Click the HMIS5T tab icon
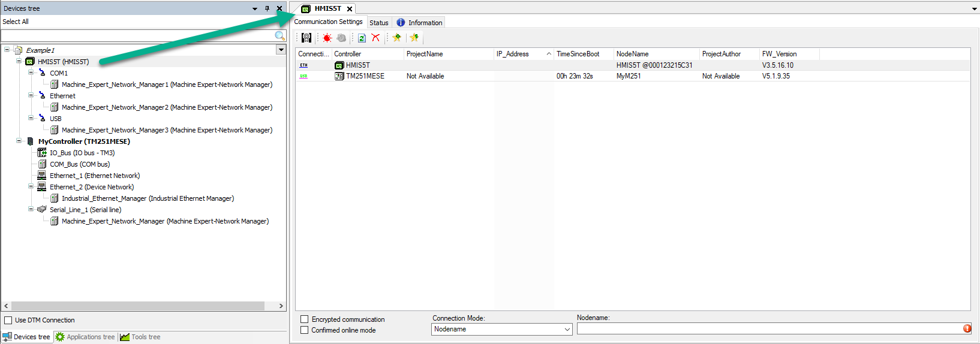 click(x=306, y=9)
